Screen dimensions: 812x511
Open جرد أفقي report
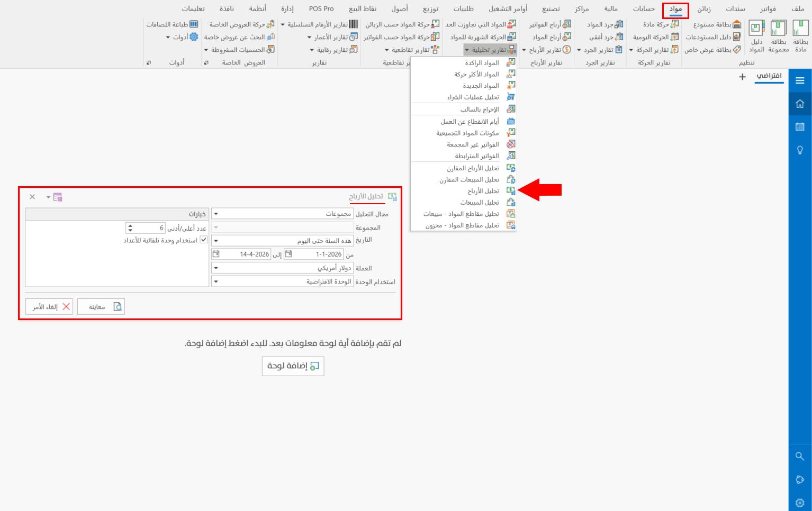coord(606,37)
